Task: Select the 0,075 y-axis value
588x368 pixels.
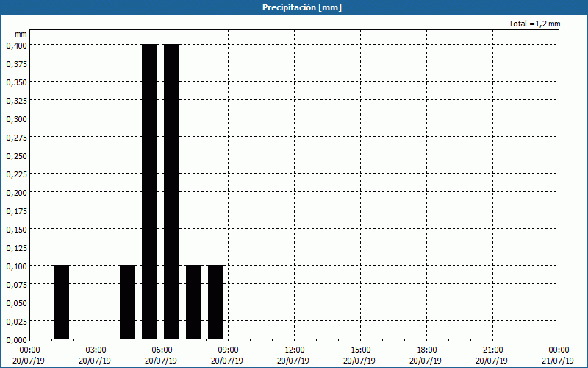Action: coord(16,284)
